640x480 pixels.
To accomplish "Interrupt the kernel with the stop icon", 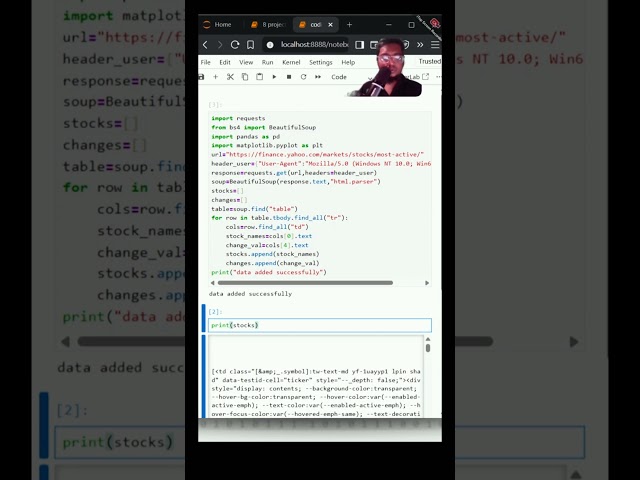I will 289,77.
